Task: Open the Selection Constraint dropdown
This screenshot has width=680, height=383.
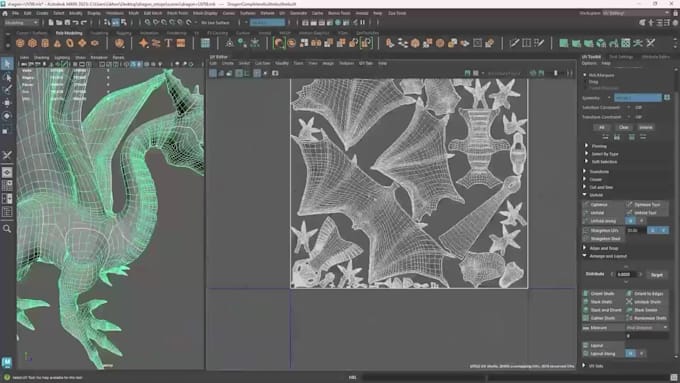Action: point(628,107)
